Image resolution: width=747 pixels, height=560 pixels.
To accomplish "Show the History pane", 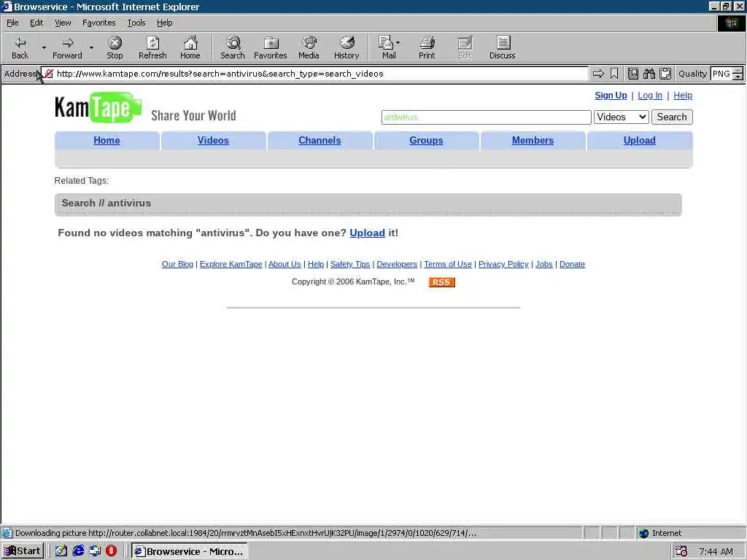I will click(x=347, y=47).
